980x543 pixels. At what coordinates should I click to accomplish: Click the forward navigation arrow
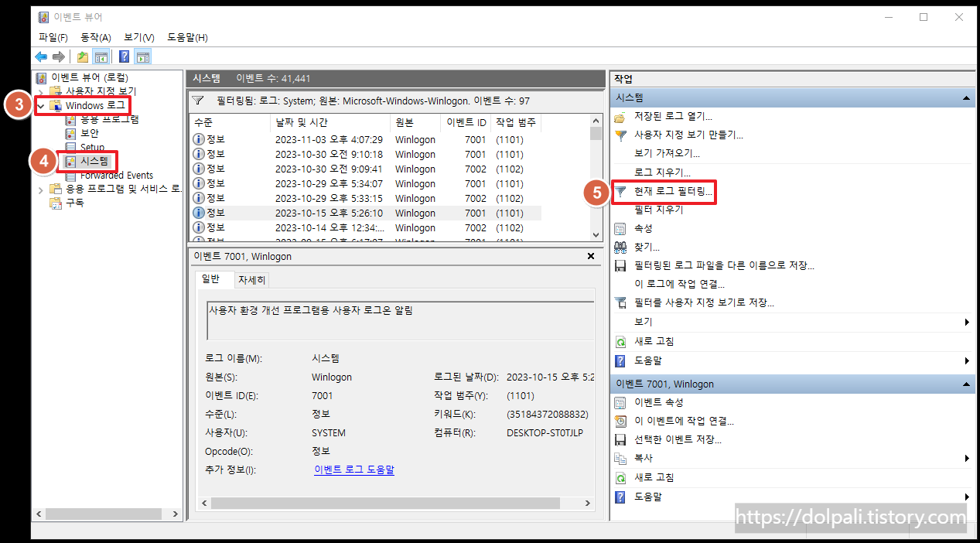(x=60, y=56)
